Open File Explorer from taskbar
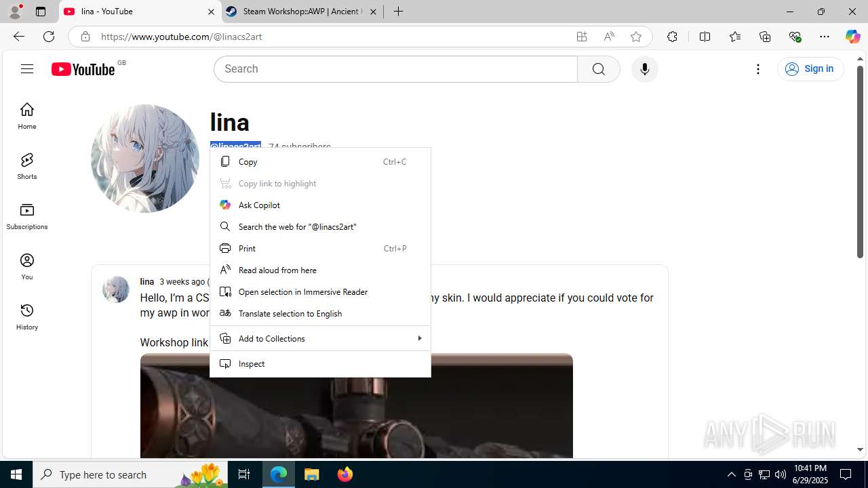 (x=312, y=474)
